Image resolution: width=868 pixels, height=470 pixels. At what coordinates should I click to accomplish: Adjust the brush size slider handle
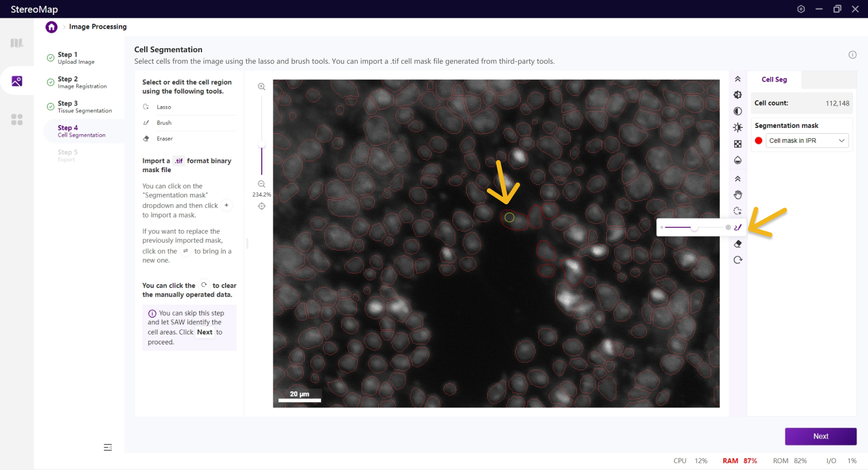coord(695,228)
